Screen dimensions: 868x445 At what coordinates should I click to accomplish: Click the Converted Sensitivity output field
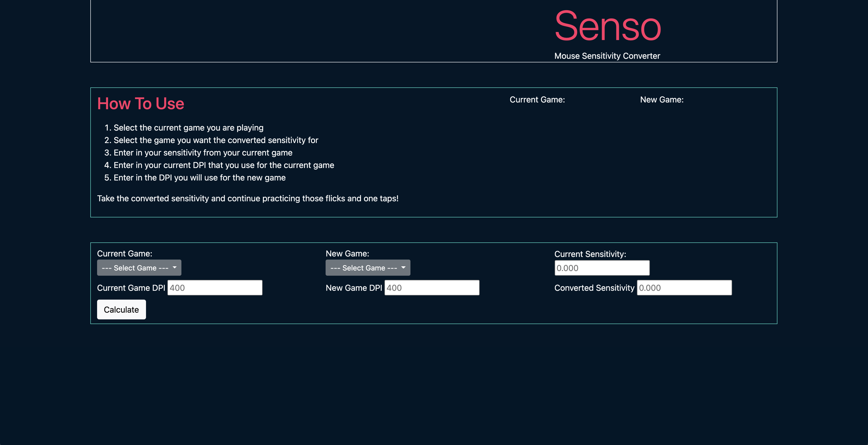684,288
